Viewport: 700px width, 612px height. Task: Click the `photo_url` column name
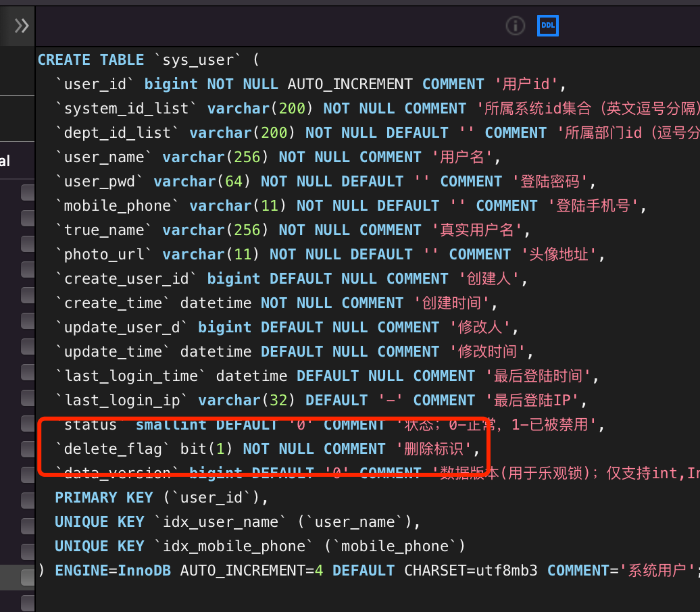click(103, 254)
